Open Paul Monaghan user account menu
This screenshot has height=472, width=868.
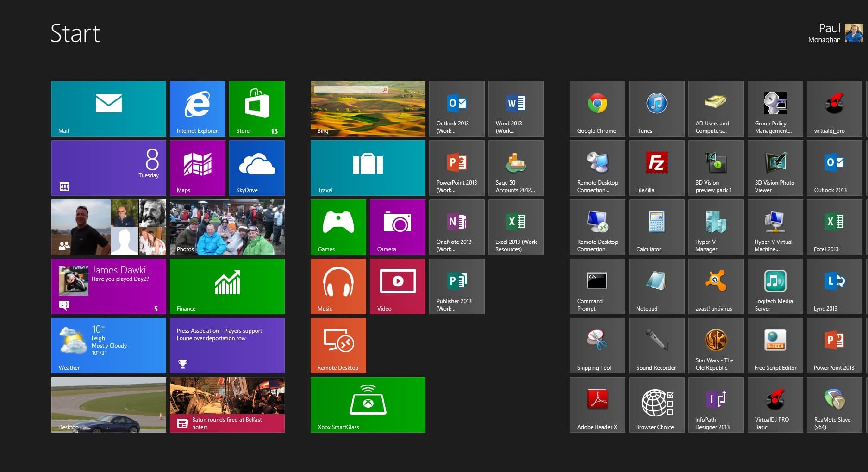[836, 33]
